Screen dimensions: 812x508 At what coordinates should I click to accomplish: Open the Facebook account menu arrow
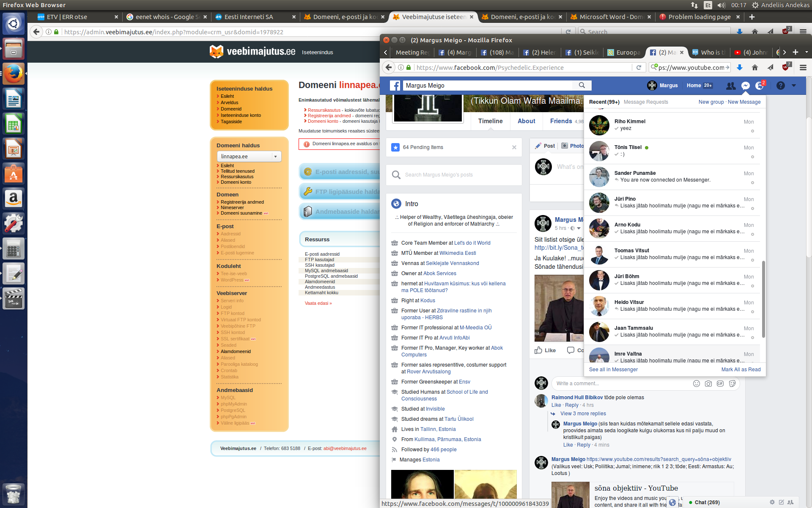point(794,86)
